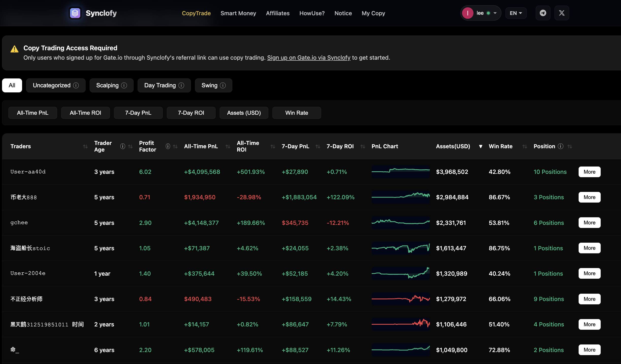Sort by Position header arrows
The width and height of the screenshot is (621, 364).
pyautogui.click(x=570, y=146)
